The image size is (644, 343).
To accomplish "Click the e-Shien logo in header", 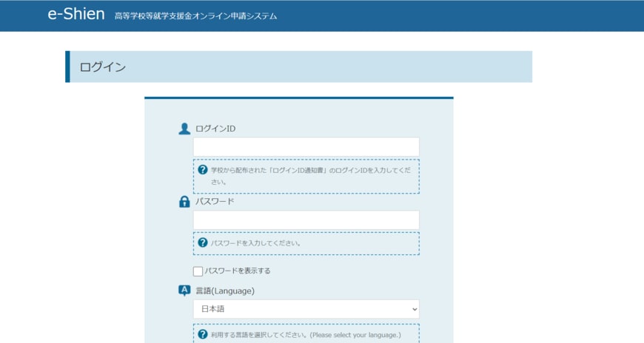I will (76, 15).
